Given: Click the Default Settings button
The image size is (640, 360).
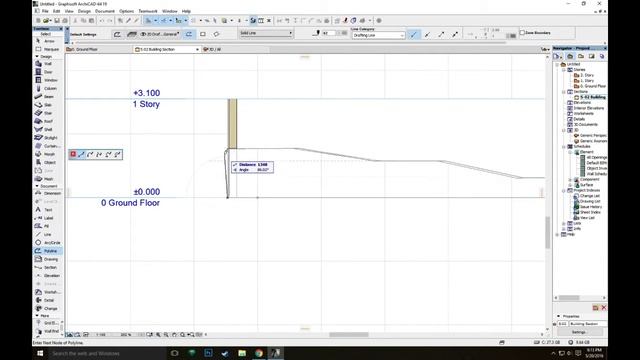Looking at the screenshot, I should tap(83, 34).
